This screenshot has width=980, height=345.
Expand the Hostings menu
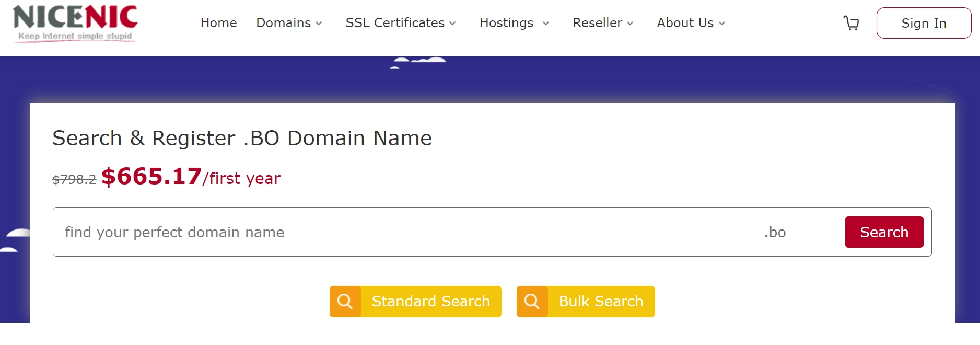pos(515,23)
